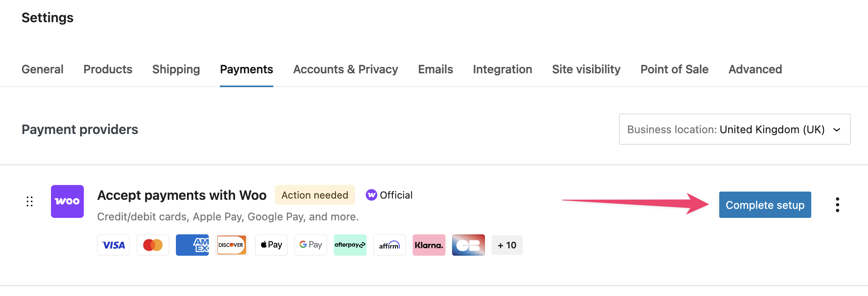This screenshot has height=296, width=868.
Task: Click the drag handle for WooPayments
Action: [x=30, y=201]
